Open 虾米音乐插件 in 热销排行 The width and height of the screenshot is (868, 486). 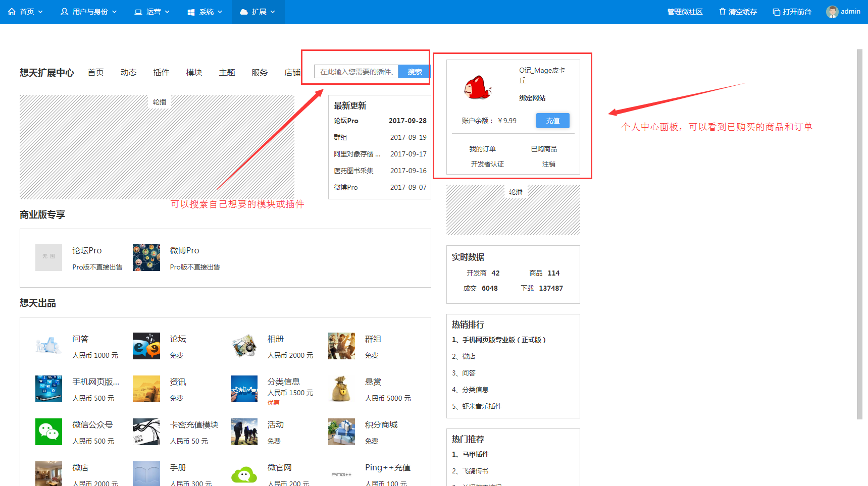click(477, 406)
